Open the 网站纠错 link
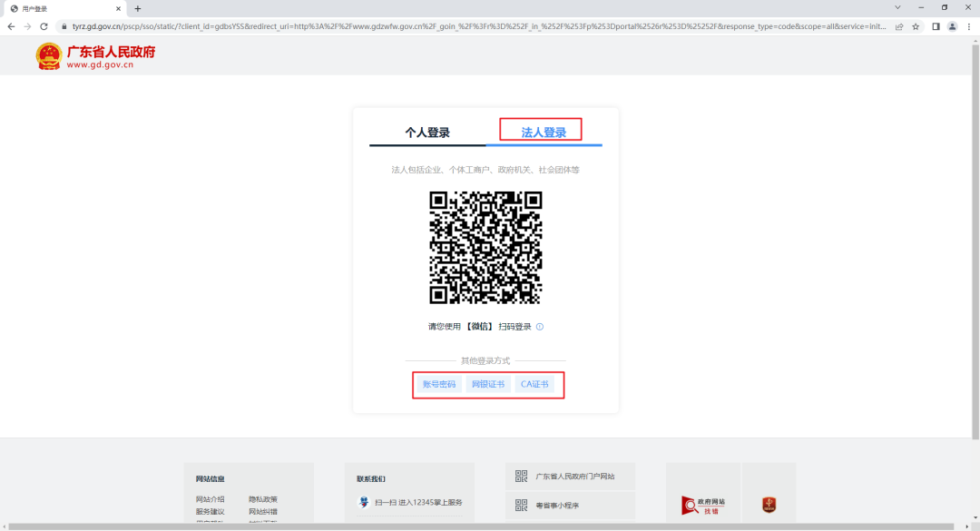This screenshot has width=980, height=531. [263, 512]
